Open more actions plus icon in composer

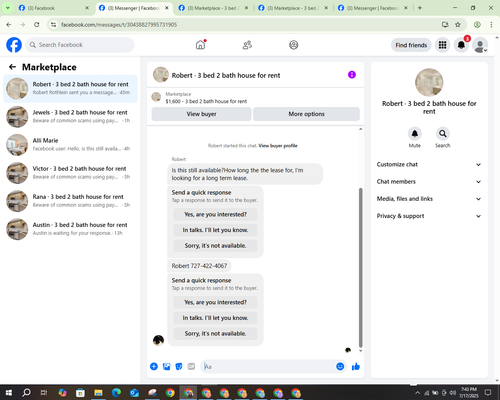point(154,367)
